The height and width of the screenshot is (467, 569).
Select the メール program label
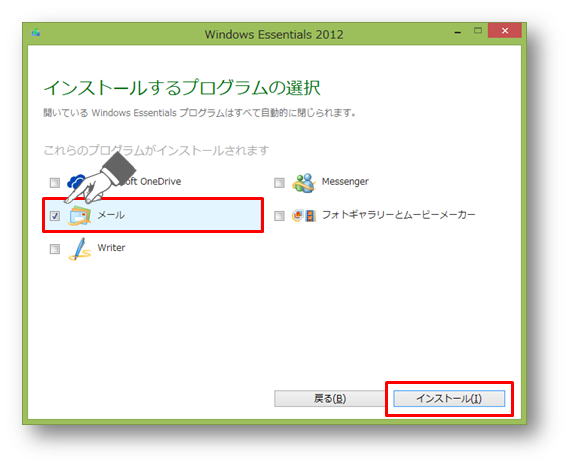[111, 215]
